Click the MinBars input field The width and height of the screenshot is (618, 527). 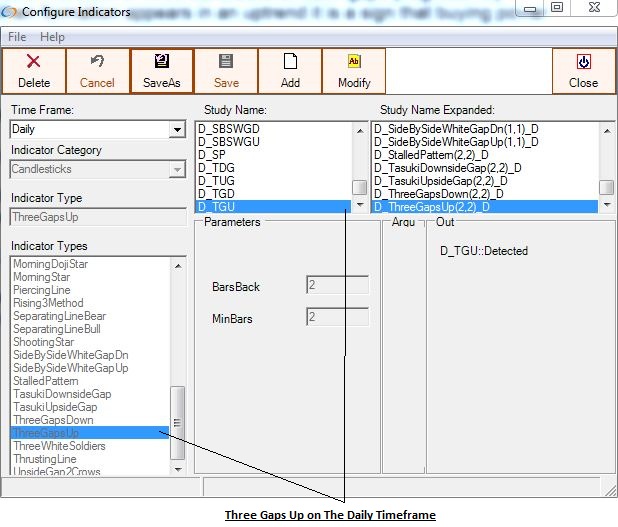click(337, 317)
